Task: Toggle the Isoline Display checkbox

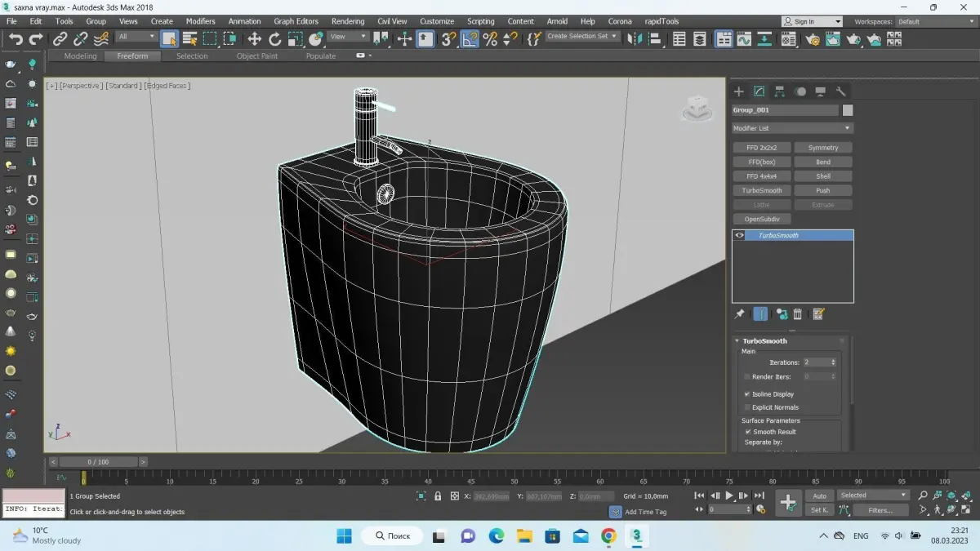Action: coord(747,394)
